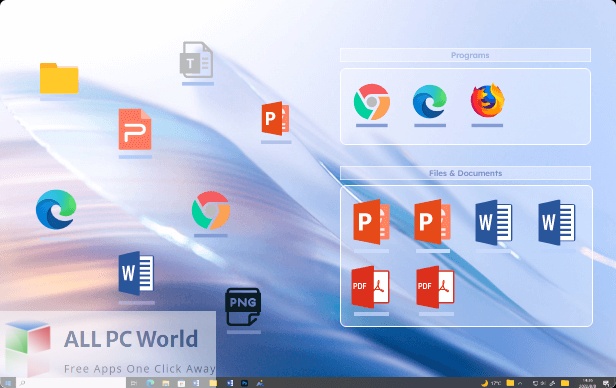Open the WPS Presentation file icon
This screenshot has height=388, width=616.
(x=135, y=129)
